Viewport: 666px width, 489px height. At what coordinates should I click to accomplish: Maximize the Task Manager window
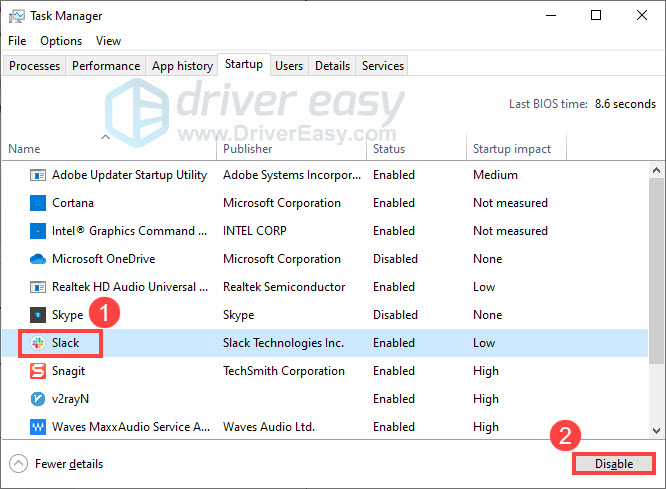[596, 16]
